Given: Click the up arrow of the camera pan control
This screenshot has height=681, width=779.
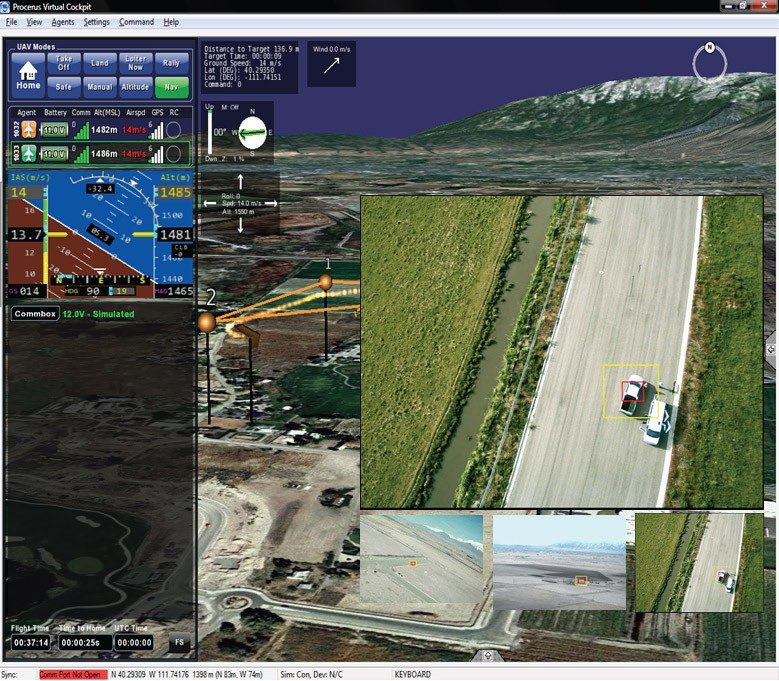Looking at the screenshot, I should (240, 180).
